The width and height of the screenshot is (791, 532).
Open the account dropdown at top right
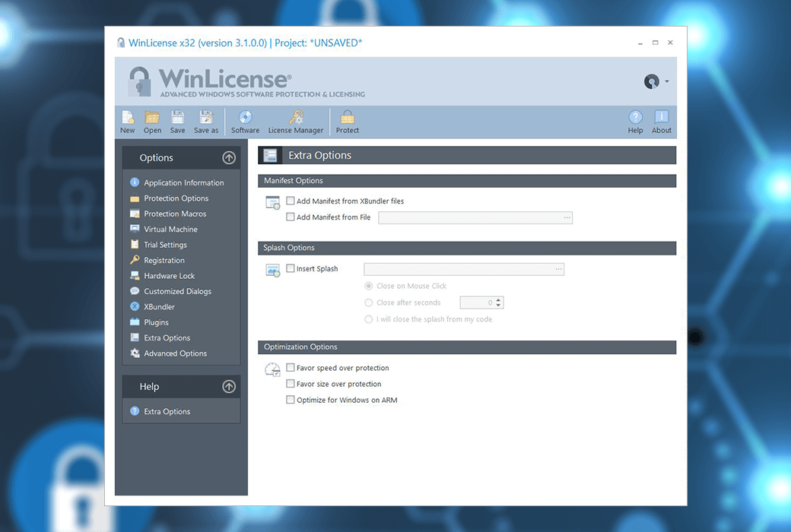[656, 81]
